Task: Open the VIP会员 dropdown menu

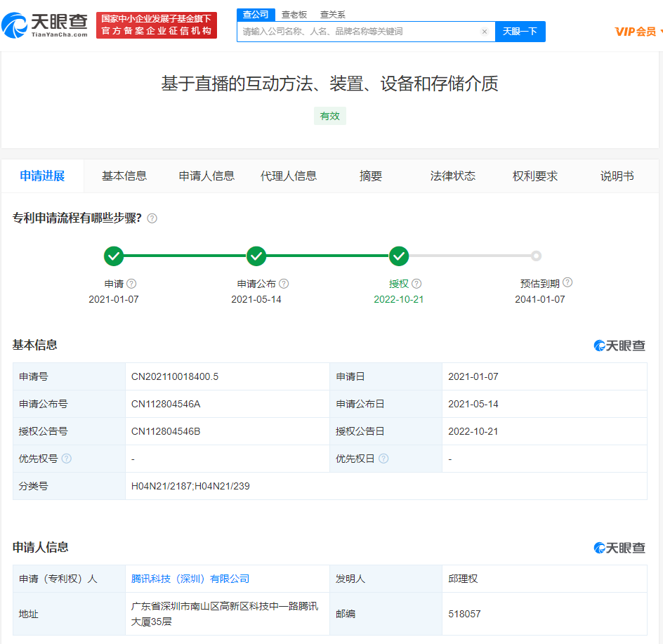Action: (638, 32)
